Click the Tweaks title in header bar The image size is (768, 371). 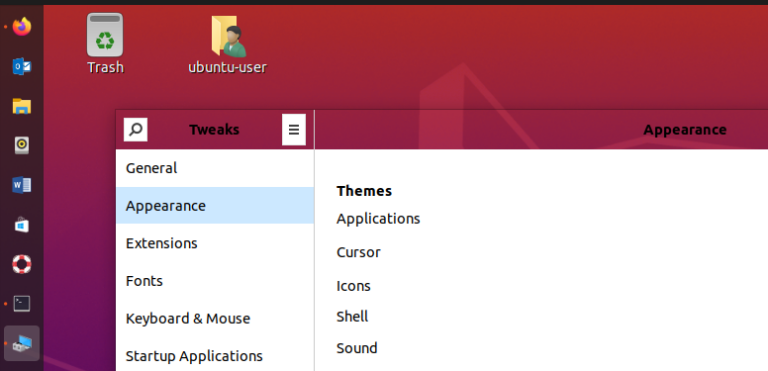click(214, 130)
